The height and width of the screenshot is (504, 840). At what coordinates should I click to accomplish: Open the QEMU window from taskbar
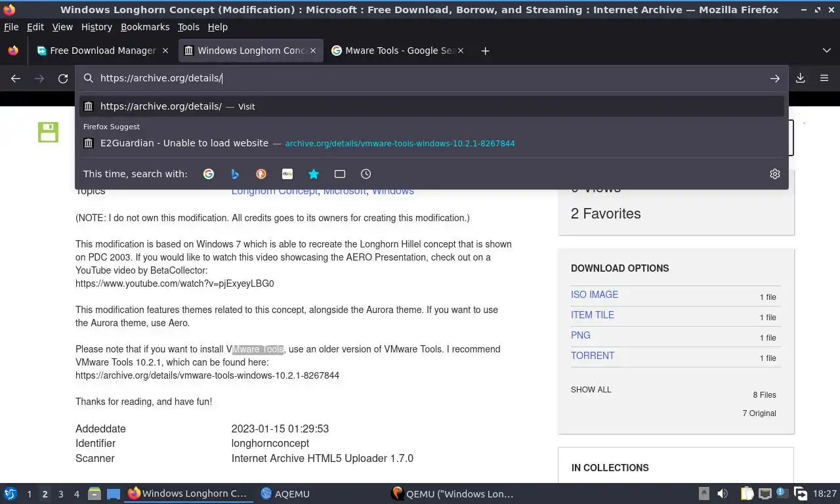tap(451, 493)
